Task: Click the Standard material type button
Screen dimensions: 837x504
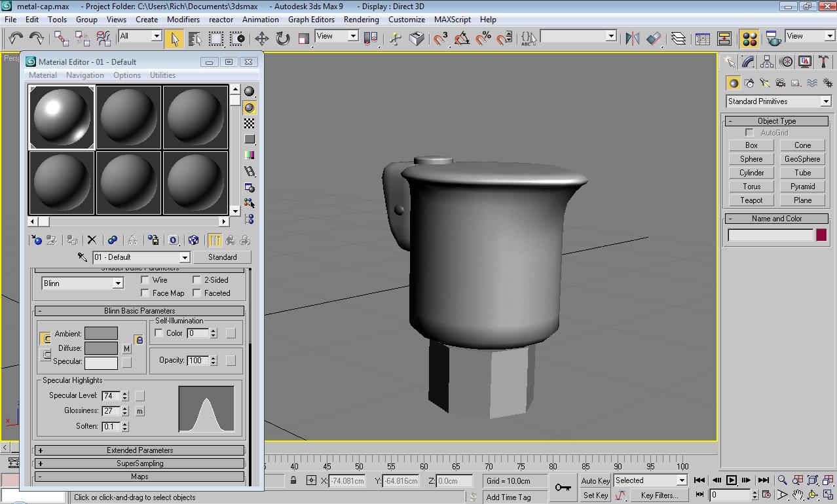Action: pyautogui.click(x=222, y=257)
